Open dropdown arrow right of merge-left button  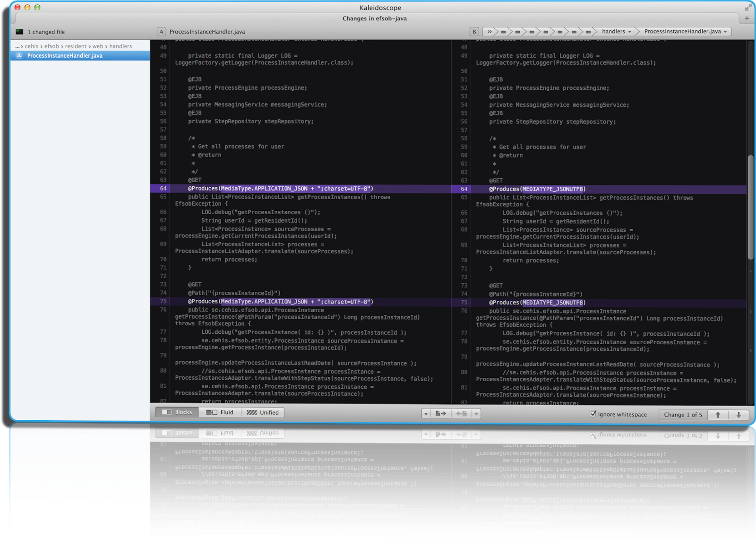click(x=476, y=414)
